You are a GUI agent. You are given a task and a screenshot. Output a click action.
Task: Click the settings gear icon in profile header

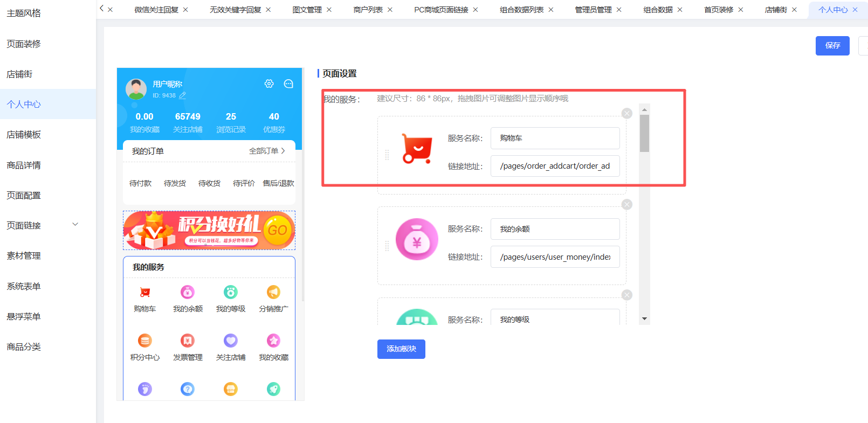[x=269, y=84]
